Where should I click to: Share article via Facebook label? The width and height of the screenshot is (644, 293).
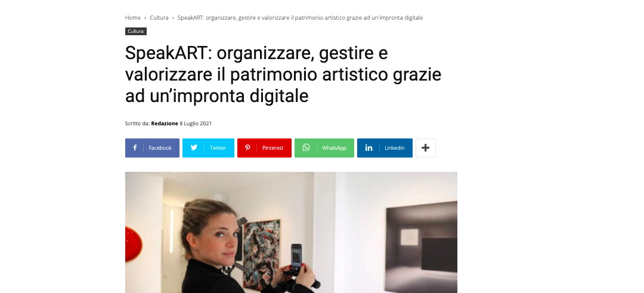[x=160, y=148]
